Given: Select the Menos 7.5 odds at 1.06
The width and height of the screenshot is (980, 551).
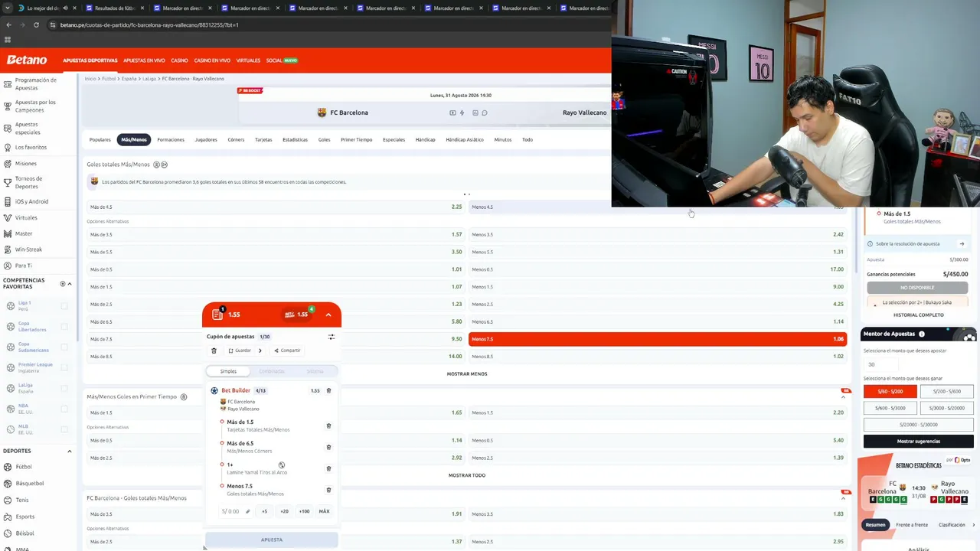Looking at the screenshot, I should (658, 339).
